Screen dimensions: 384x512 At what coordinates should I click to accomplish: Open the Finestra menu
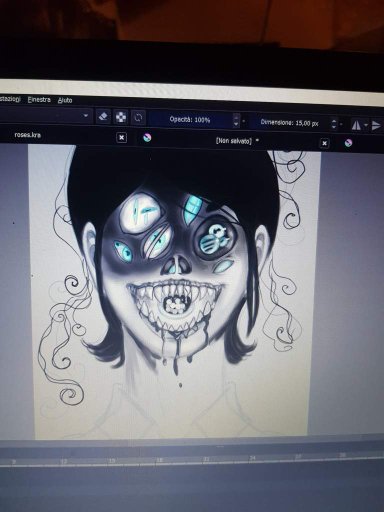pyautogui.click(x=39, y=99)
